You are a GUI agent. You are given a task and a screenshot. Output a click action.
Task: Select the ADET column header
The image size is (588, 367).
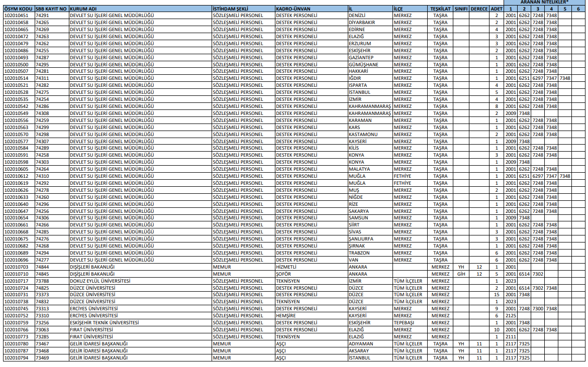(x=496, y=9)
